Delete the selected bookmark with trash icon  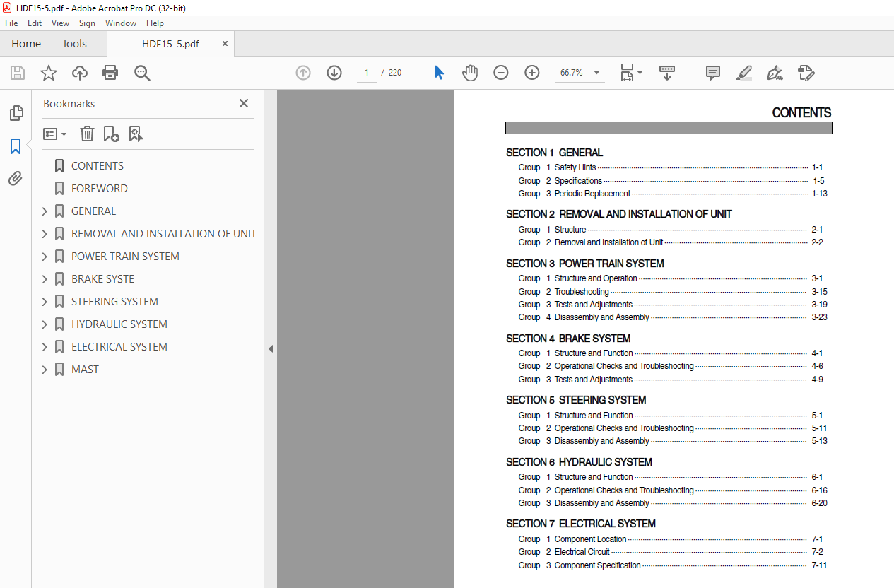click(x=87, y=134)
